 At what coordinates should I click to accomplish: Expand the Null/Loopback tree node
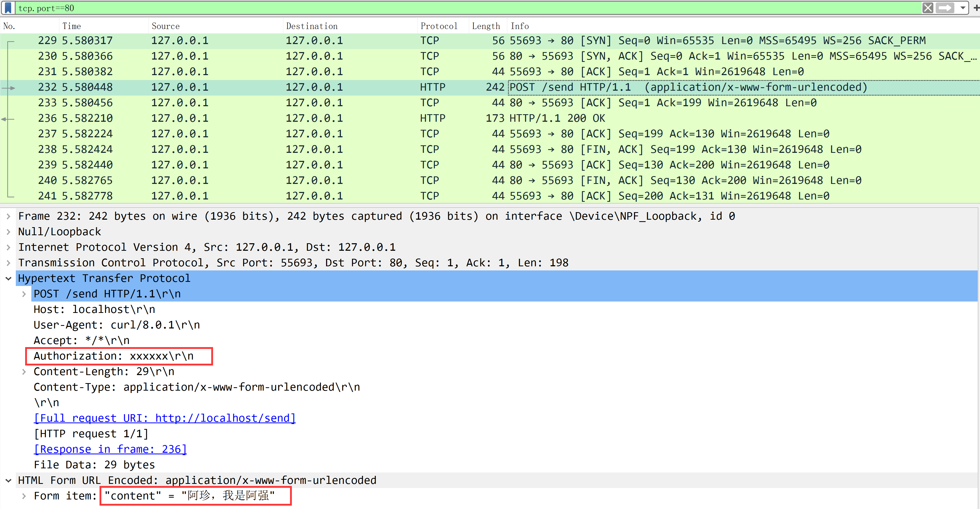8,232
